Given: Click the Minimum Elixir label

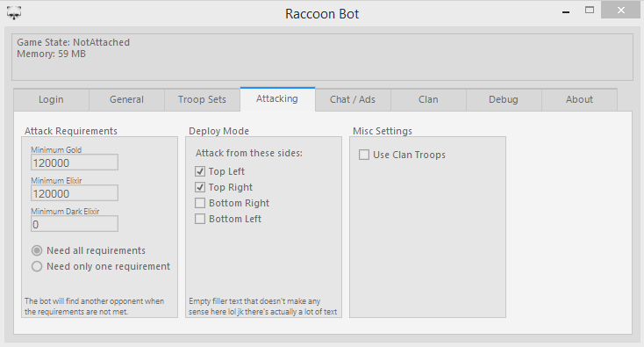Looking at the screenshot, I should point(56,180).
